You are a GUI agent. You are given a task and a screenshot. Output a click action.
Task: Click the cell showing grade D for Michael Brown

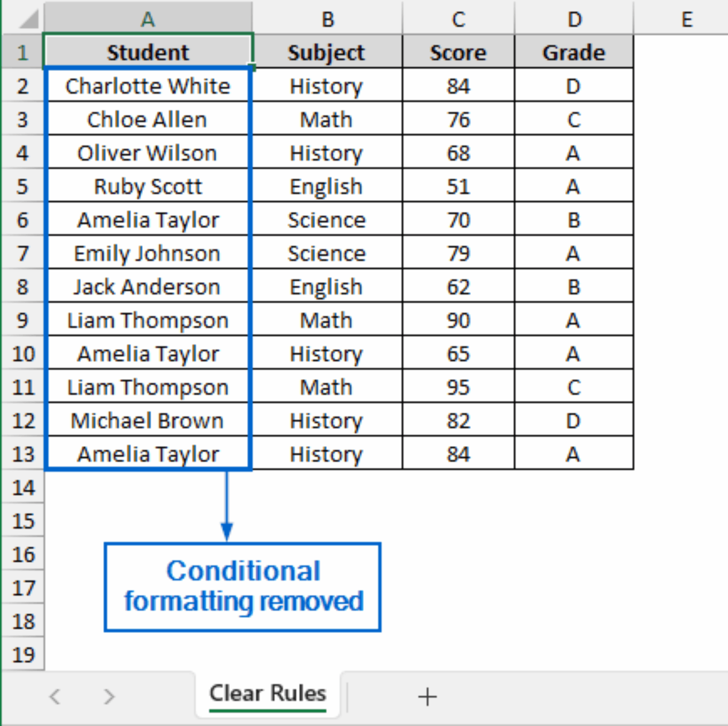(x=573, y=420)
